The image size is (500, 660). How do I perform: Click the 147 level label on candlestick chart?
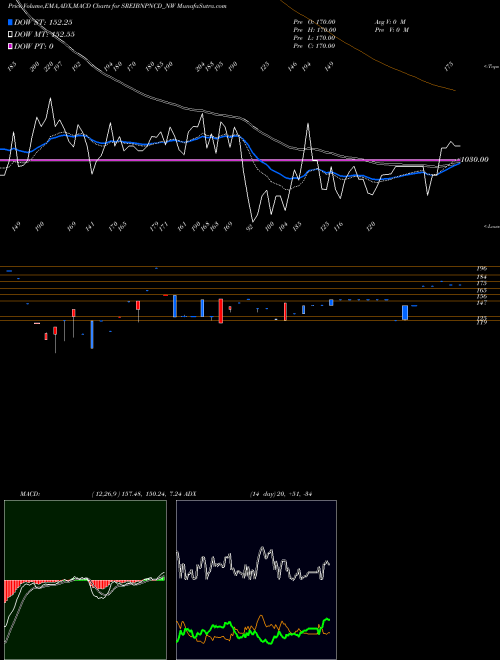[x=482, y=303]
